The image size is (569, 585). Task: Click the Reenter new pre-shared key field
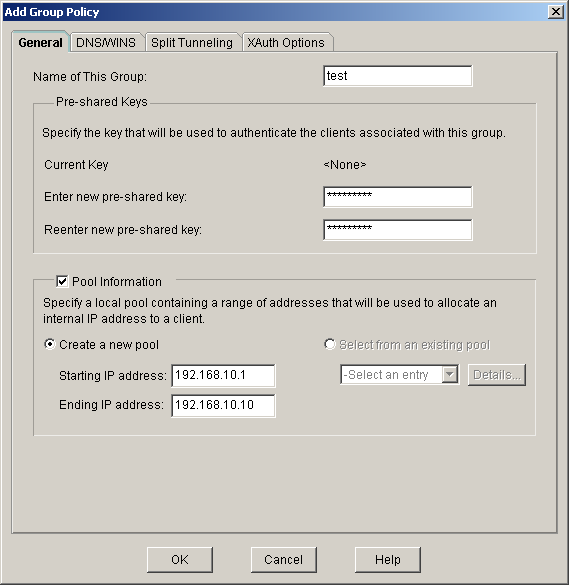tap(398, 230)
